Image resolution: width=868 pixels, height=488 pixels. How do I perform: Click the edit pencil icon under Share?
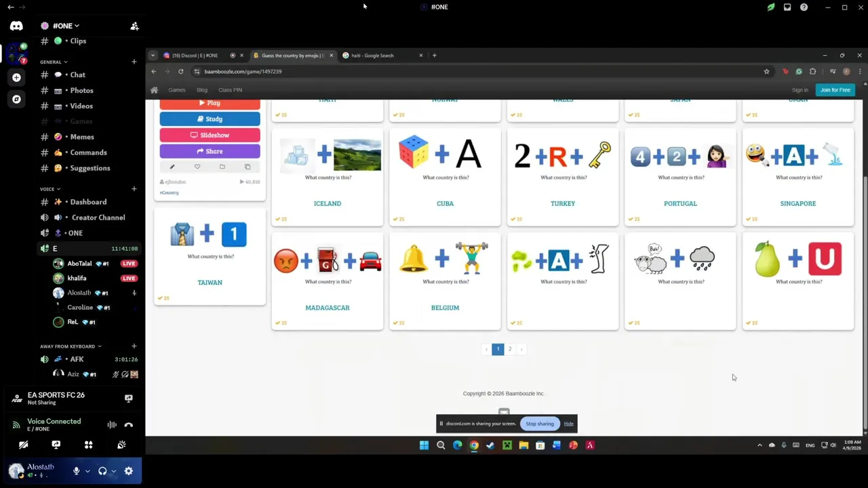(172, 167)
